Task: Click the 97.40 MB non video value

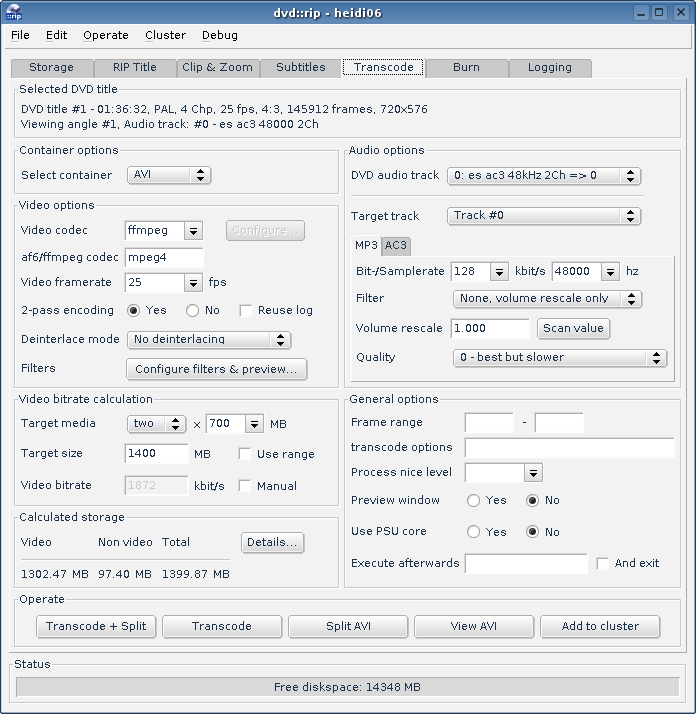Action: tap(125, 574)
